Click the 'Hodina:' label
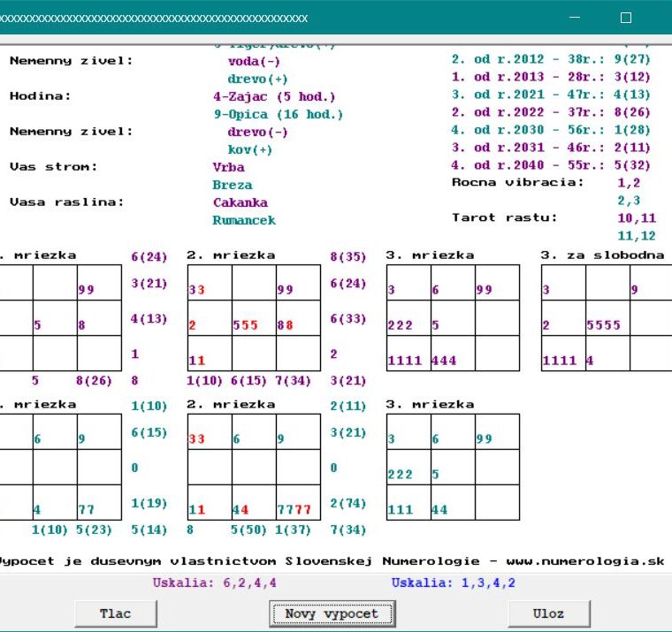The image size is (672, 632). (41, 95)
